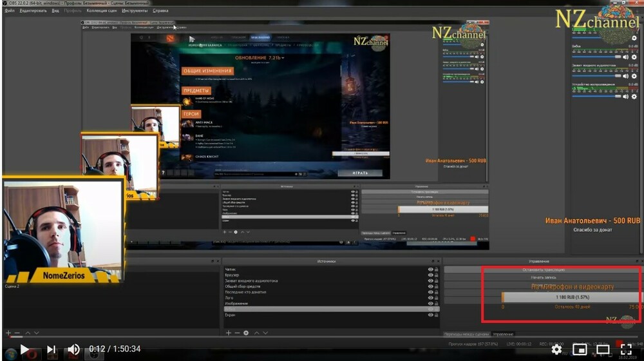Viewport: 644px width, 361px height.
Task: Move selected source up in Источники list
Action: (257, 333)
